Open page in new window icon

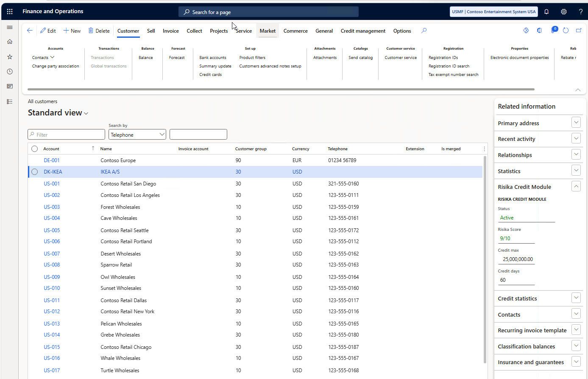579,31
